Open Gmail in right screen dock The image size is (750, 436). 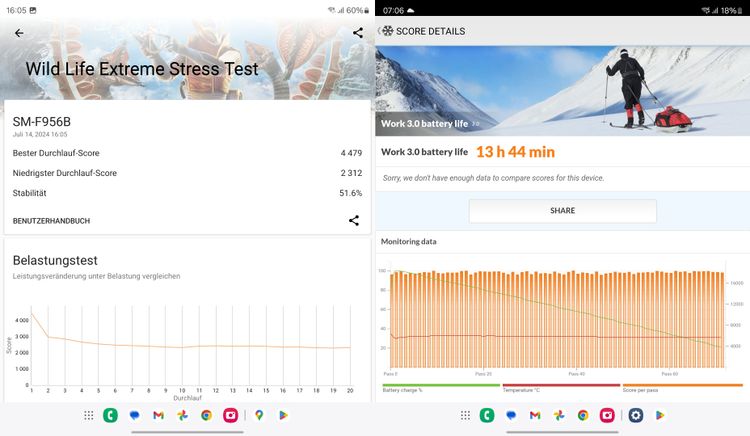pos(535,415)
